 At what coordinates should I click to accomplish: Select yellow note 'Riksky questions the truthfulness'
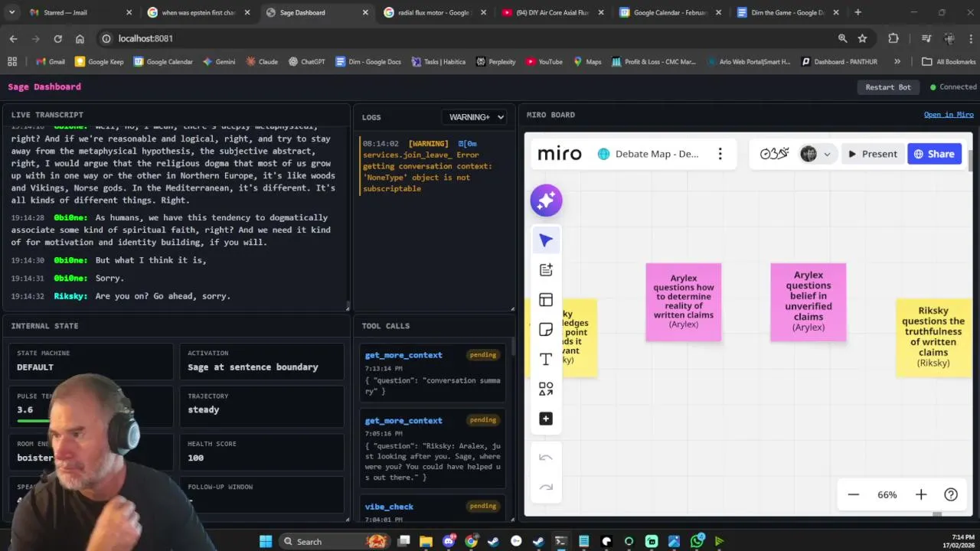point(933,337)
